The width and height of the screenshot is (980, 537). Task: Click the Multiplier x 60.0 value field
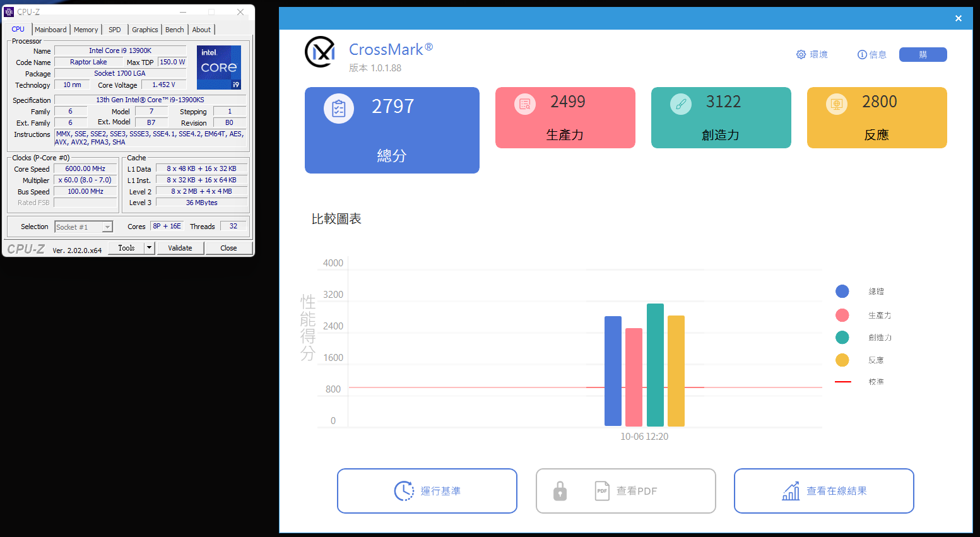[x=85, y=180]
